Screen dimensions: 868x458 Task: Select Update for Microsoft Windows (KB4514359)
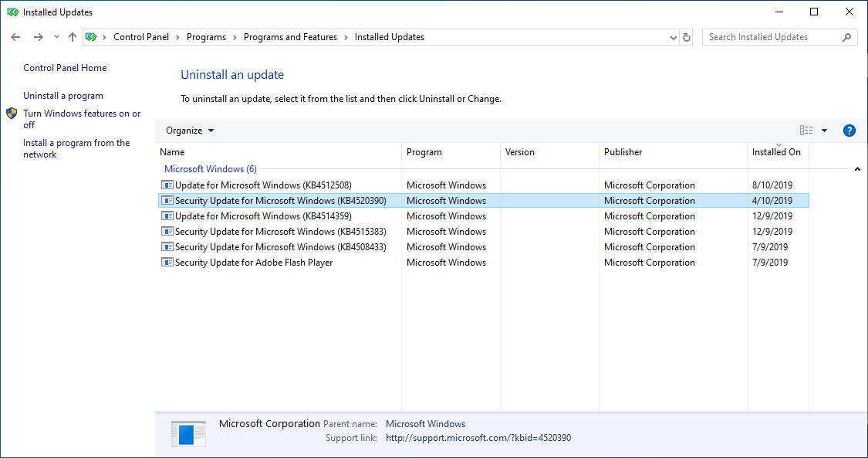tap(484, 216)
